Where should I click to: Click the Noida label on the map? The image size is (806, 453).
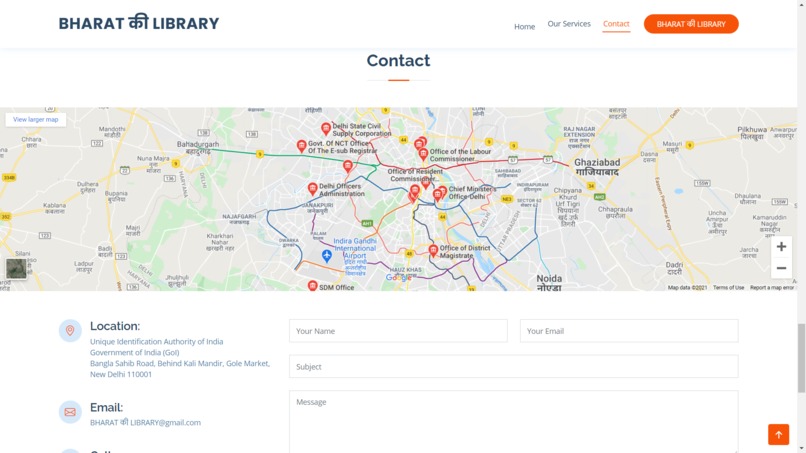click(x=549, y=283)
